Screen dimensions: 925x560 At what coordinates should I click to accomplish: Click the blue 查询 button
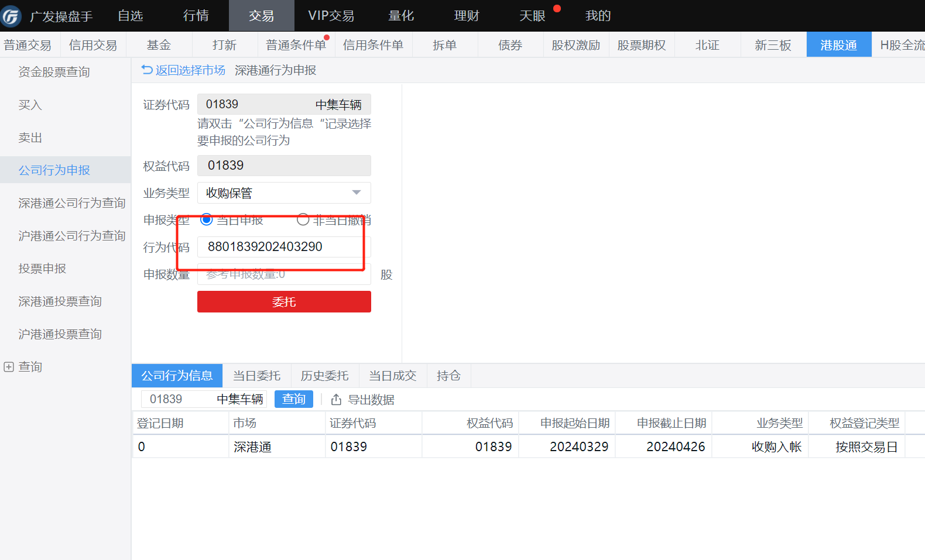pos(294,399)
